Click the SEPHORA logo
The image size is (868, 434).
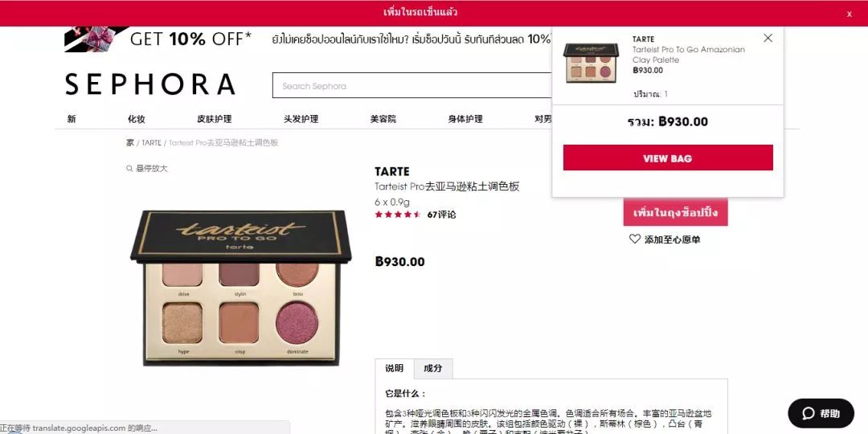[150, 84]
